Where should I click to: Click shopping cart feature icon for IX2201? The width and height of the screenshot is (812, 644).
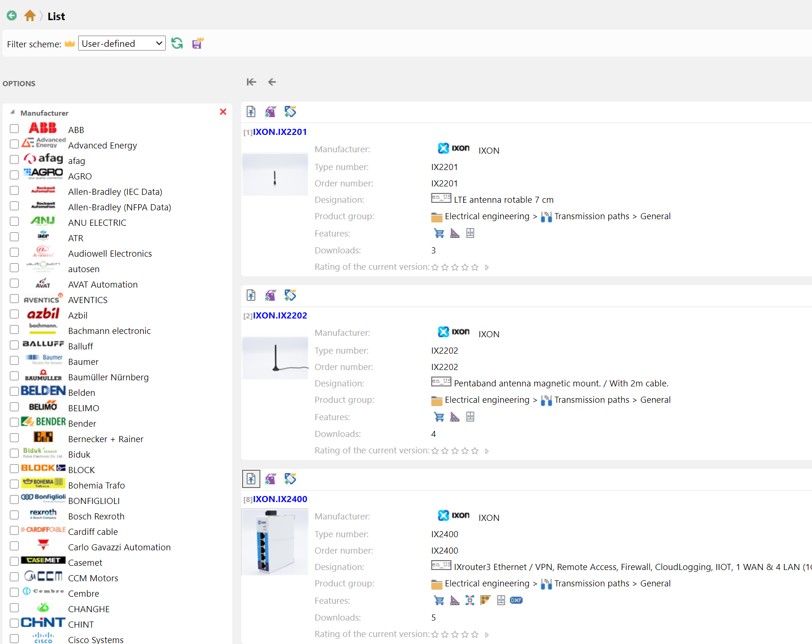click(439, 233)
